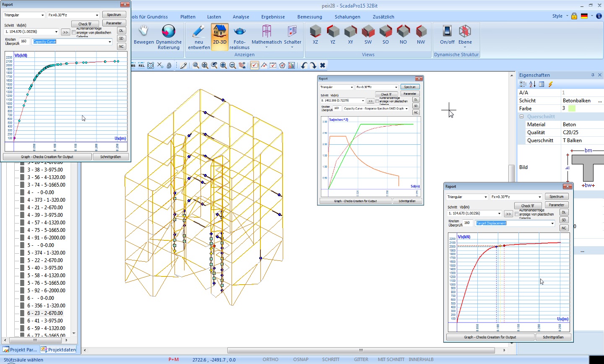604x364 pixels.
Task: Switch to the Projektdaten tab
Action: (58, 350)
